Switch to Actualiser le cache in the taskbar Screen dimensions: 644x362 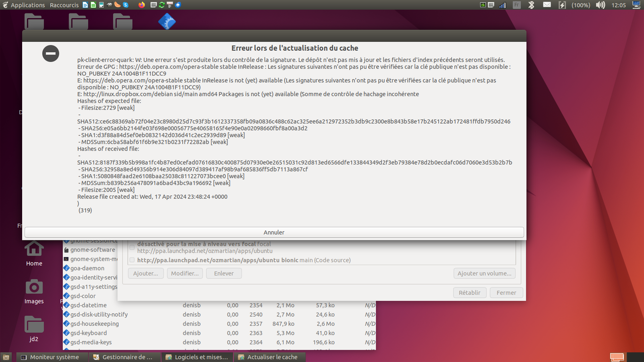(271, 357)
